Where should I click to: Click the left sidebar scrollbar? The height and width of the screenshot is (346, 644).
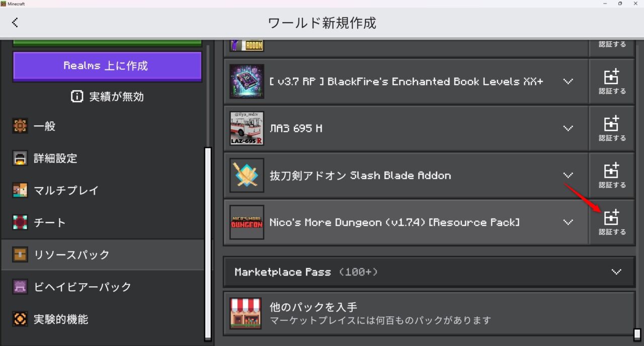(208, 244)
